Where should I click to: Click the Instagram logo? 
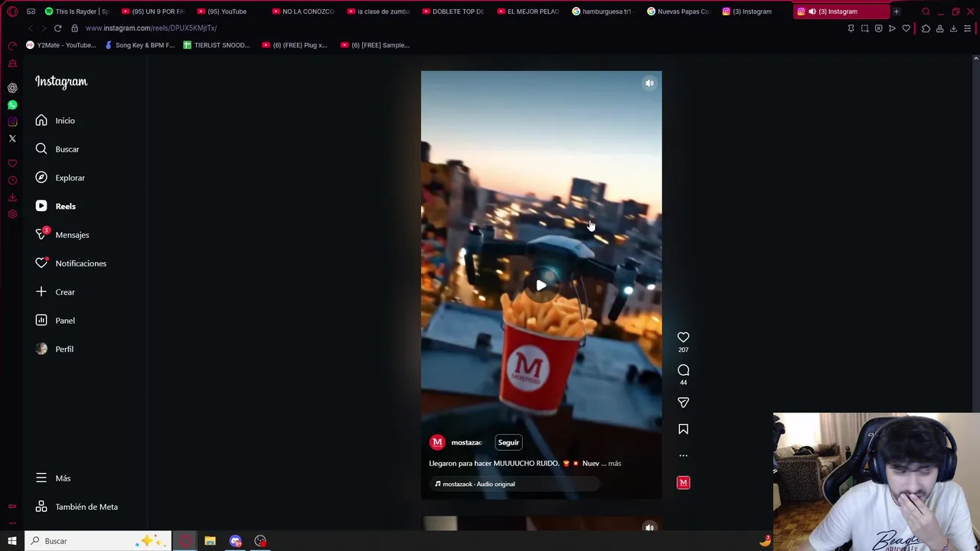click(x=61, y=82)
